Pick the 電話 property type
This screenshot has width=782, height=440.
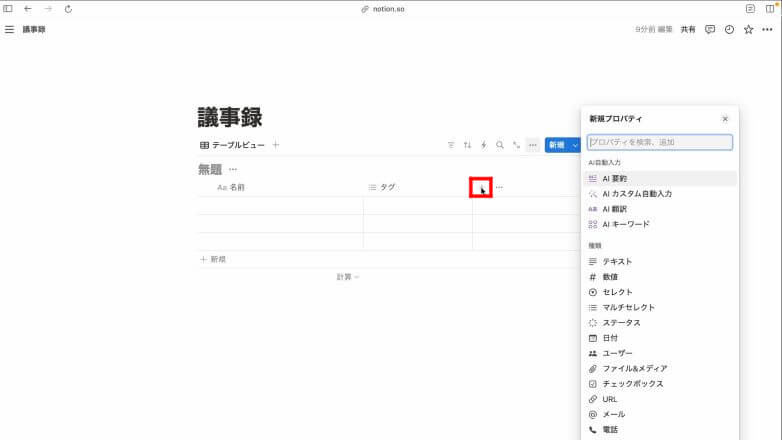[659, 430]
